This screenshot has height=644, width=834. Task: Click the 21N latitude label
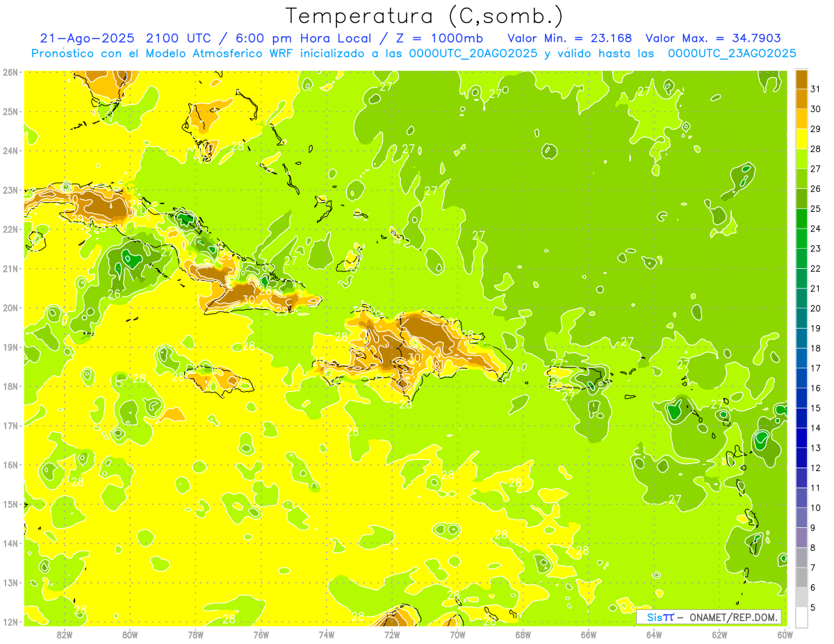pos(10,268)
